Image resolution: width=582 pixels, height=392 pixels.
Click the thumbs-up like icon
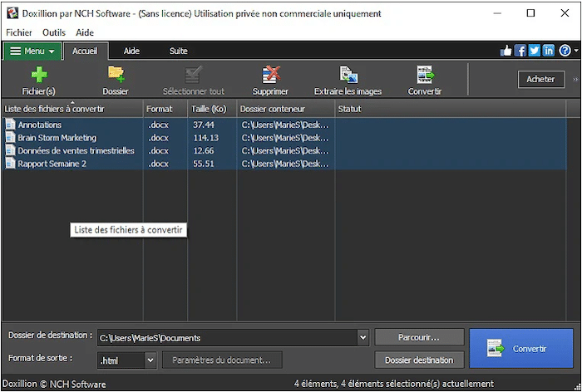tap(506, 51)
